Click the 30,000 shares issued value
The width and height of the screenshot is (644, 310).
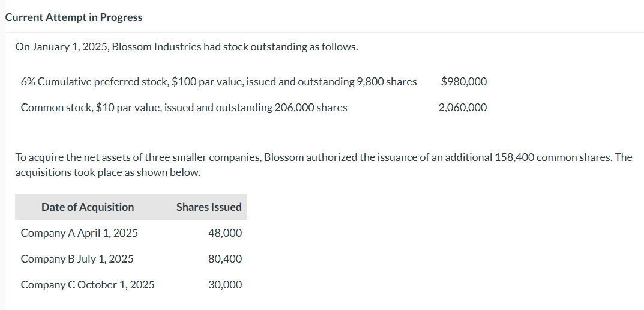coord(225,285)
